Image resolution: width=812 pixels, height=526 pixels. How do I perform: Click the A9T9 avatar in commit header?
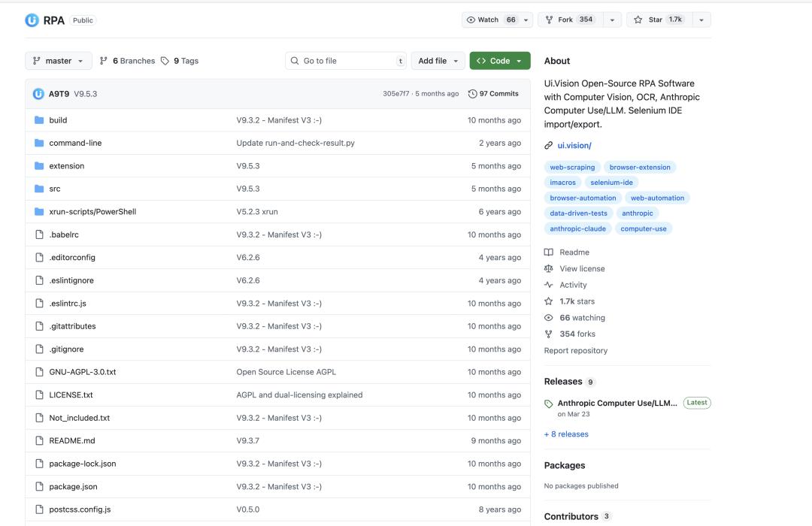tap(38, 94)
